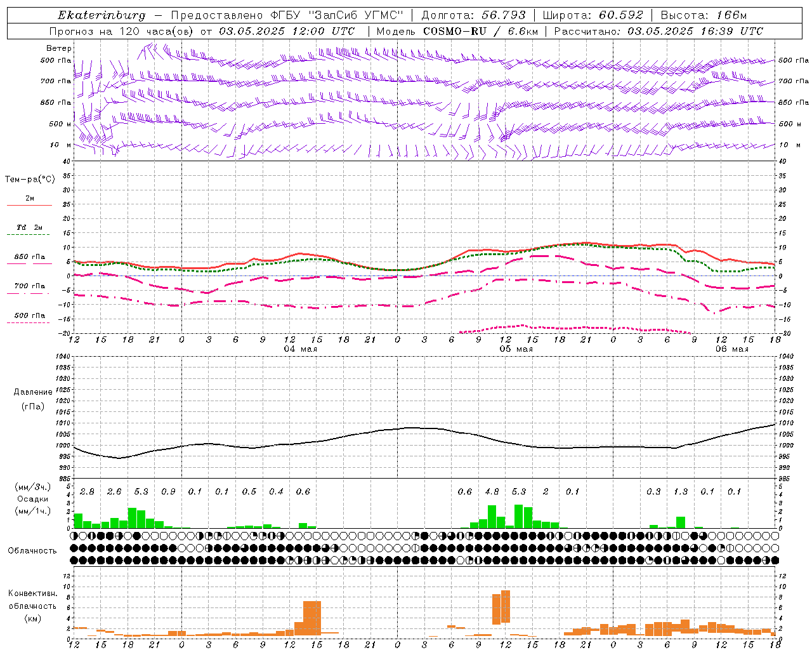Click the 'Ветер' wind panel label

point(59,48)
